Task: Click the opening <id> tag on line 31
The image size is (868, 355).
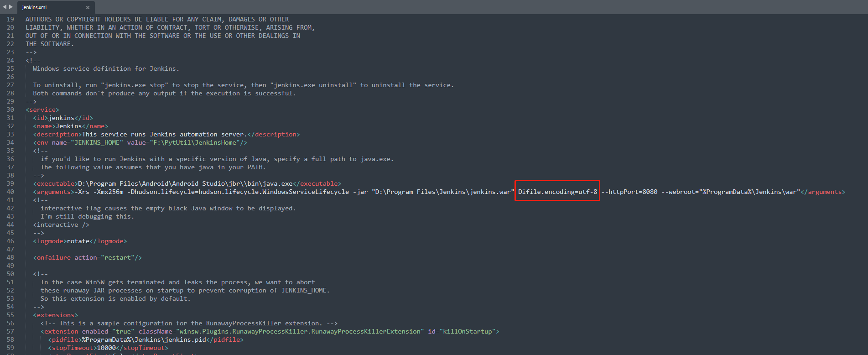Action: click(41, 118)
